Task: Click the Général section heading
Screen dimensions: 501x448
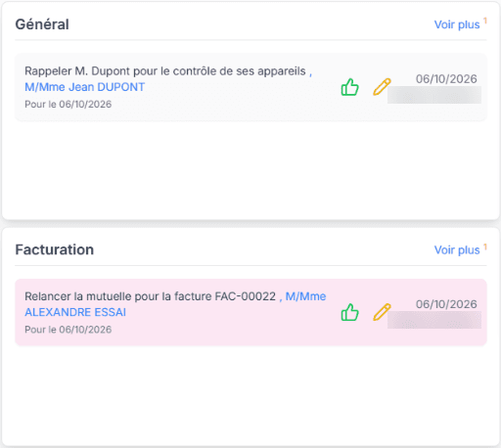Action: (x=42, y=24)
